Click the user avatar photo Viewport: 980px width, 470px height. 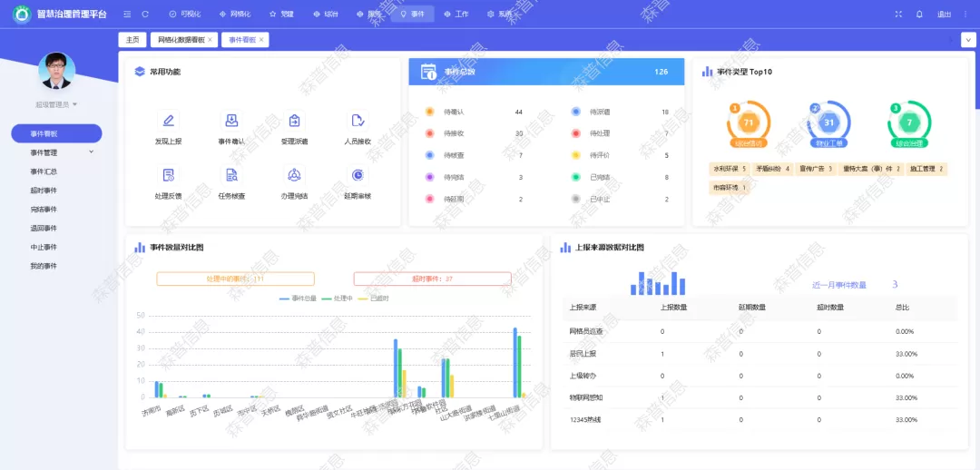[56, 70]
